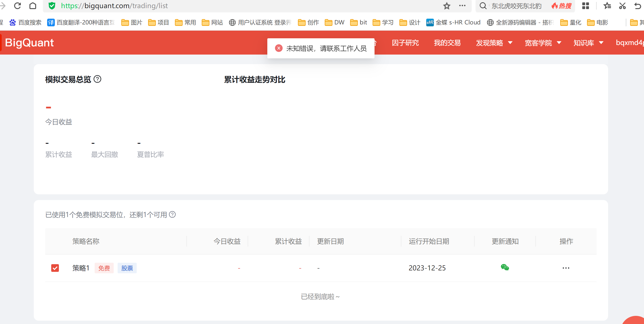Expand the 宽客学院 dropdown menu

point(543,43)
